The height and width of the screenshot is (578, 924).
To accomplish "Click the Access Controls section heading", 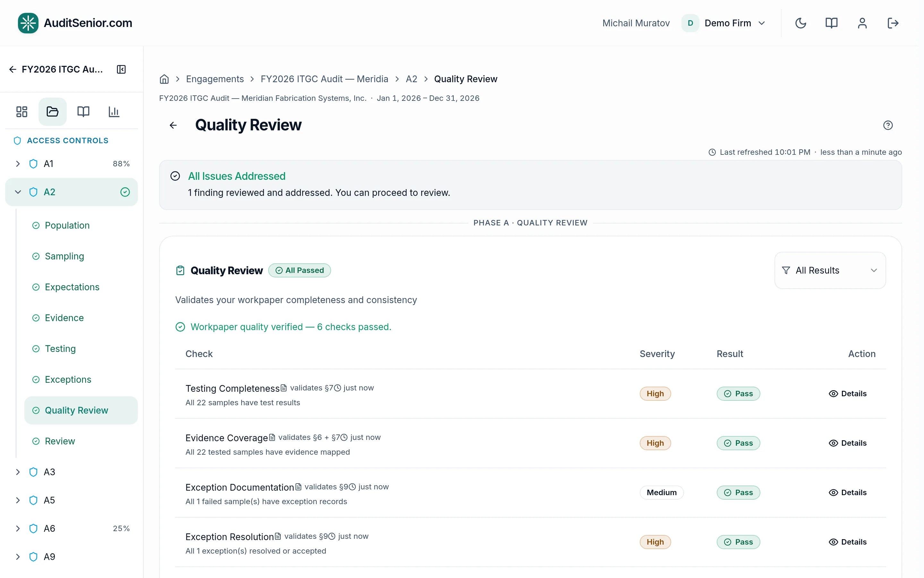I will (x=68, y=141).
